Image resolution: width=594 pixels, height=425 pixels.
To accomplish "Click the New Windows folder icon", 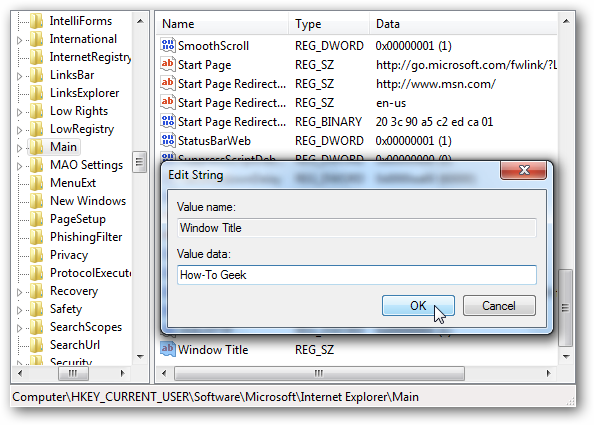I will point(36,201).
